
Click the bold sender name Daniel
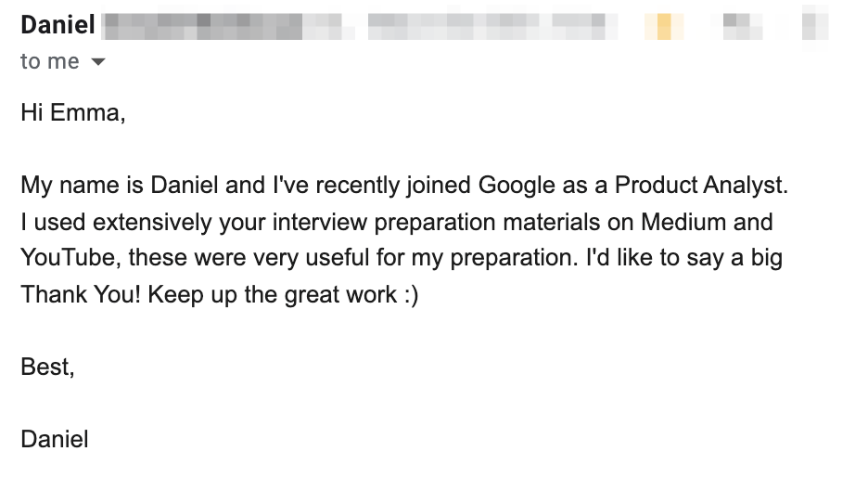pos(57,25)
